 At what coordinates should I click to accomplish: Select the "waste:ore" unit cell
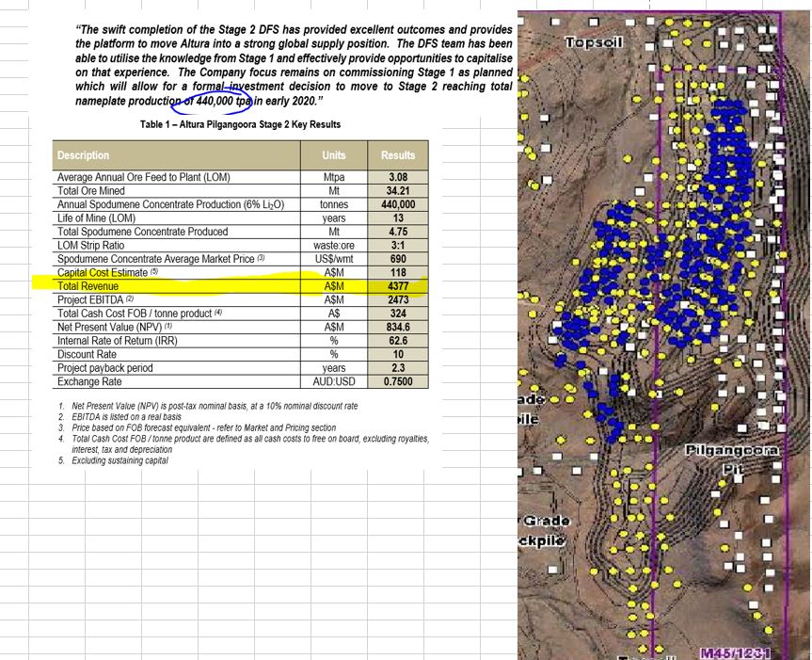tap(334, 245)
